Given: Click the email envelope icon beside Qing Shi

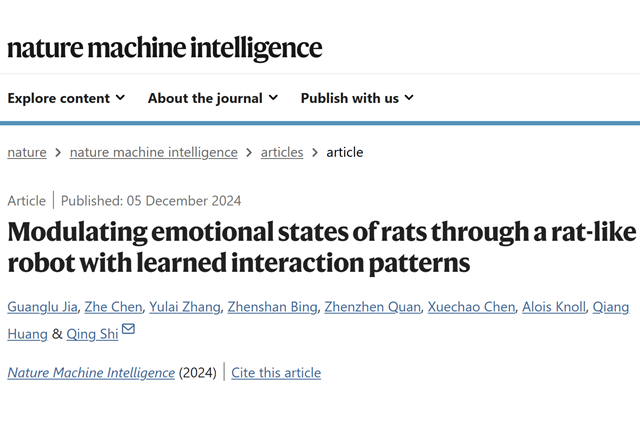Looking at the screenshot, I should tap(128, 331).
